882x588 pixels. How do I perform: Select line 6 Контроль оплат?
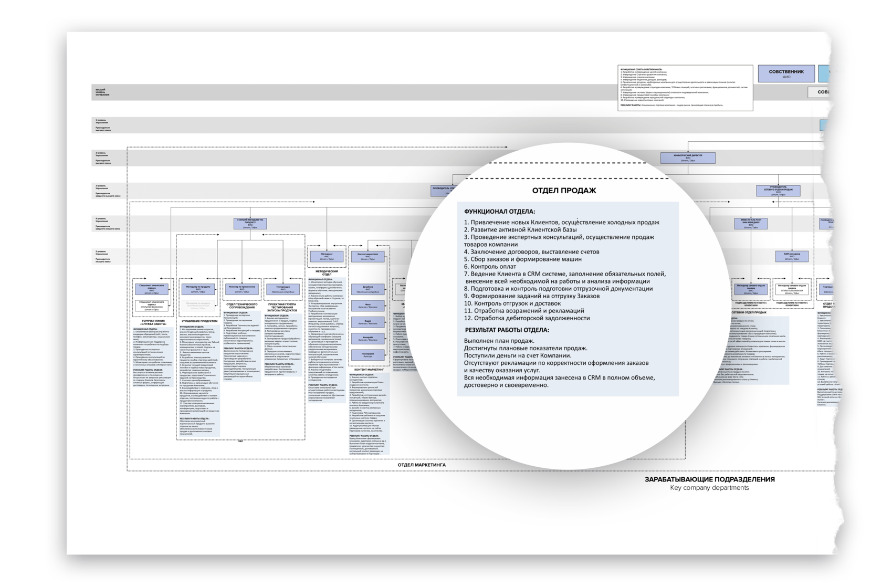(490, 266)
